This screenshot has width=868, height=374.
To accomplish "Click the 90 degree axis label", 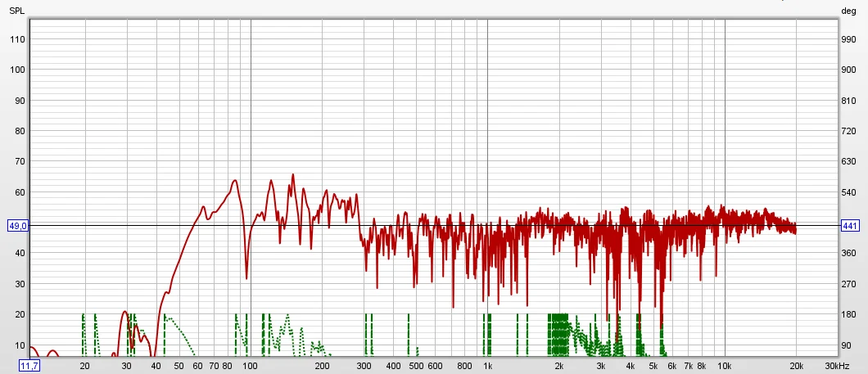I will pyautogui.click(x=847, y=346).
